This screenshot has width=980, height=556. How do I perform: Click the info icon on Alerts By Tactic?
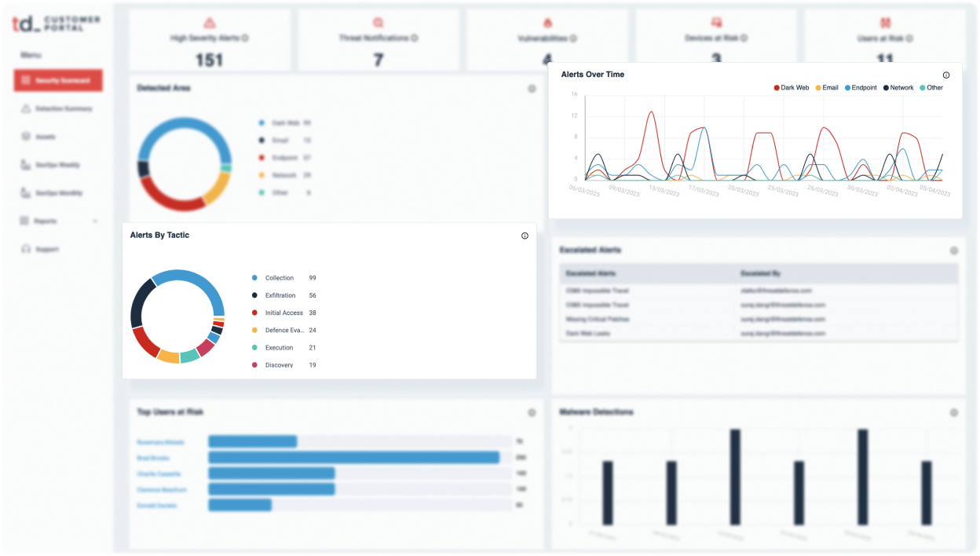(x=525, y=236)
